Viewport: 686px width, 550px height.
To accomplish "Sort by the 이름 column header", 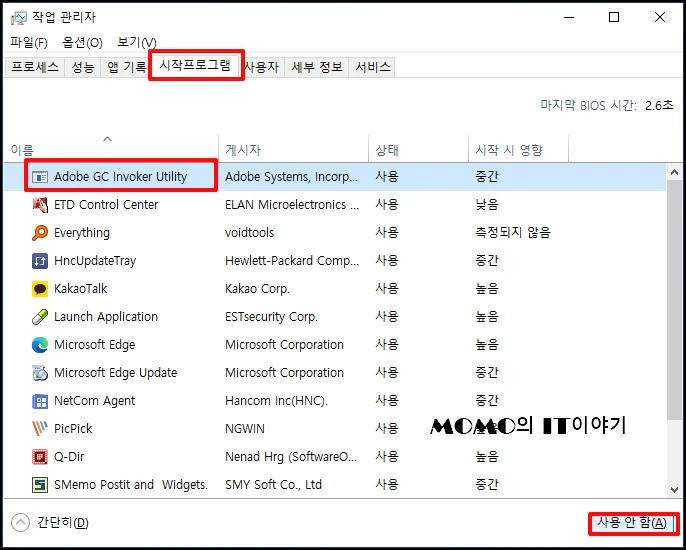I will tap(111, 150).
